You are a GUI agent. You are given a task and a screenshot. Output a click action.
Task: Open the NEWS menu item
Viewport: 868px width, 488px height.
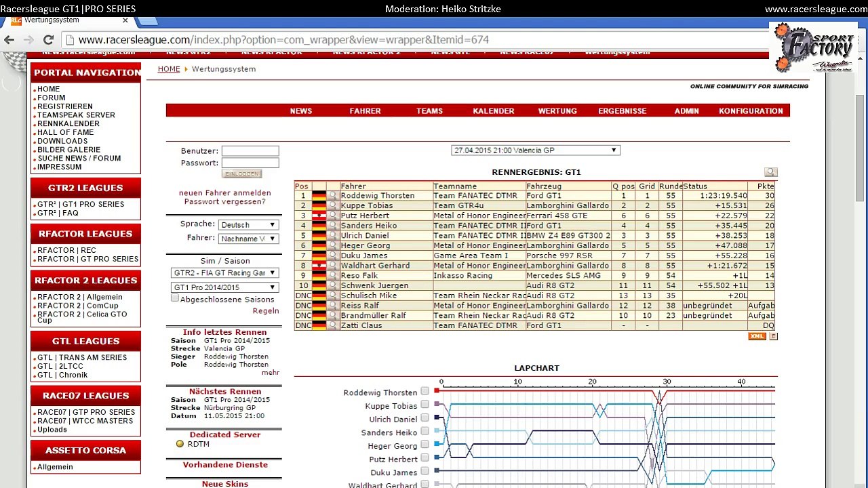(x=301, y=111)
